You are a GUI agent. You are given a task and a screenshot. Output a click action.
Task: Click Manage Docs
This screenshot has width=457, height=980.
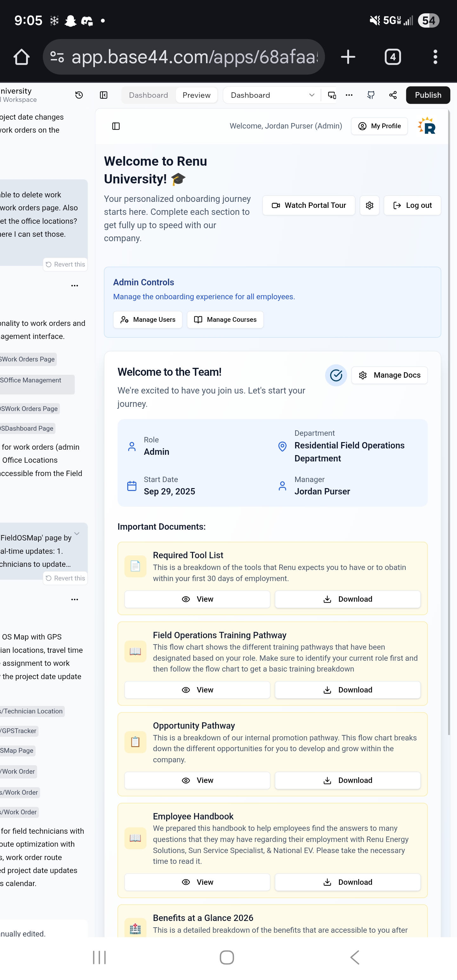[390, 375]
